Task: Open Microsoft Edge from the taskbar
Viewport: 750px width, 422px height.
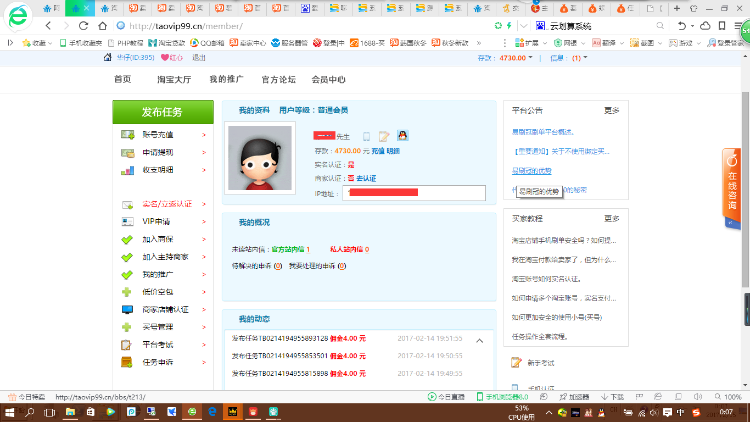Action: (x=212, y=412)
